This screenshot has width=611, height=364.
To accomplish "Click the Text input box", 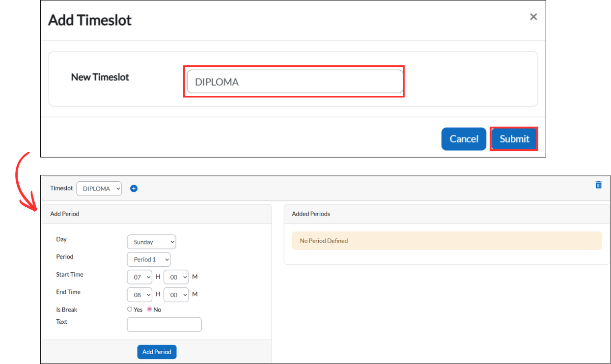I will 164,324.
